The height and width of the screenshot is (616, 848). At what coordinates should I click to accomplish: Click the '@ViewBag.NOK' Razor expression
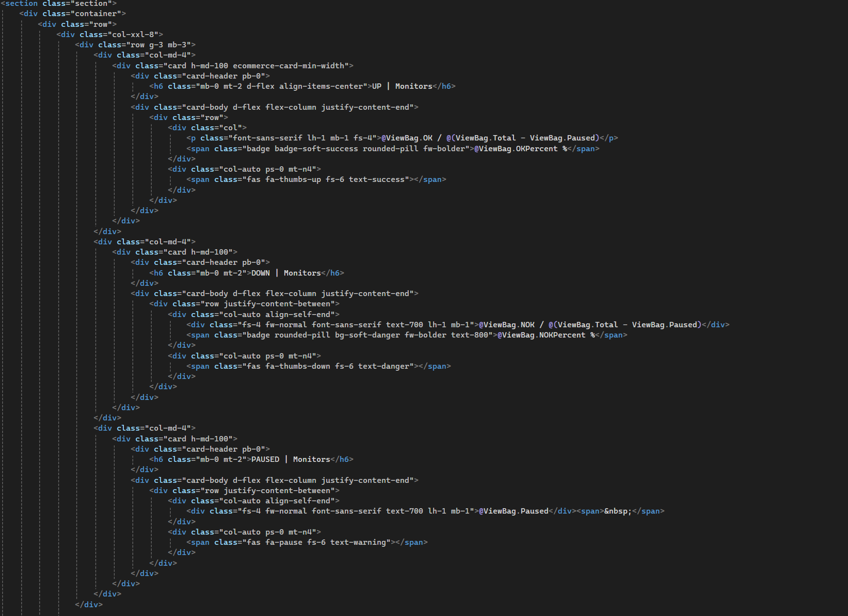507,325
